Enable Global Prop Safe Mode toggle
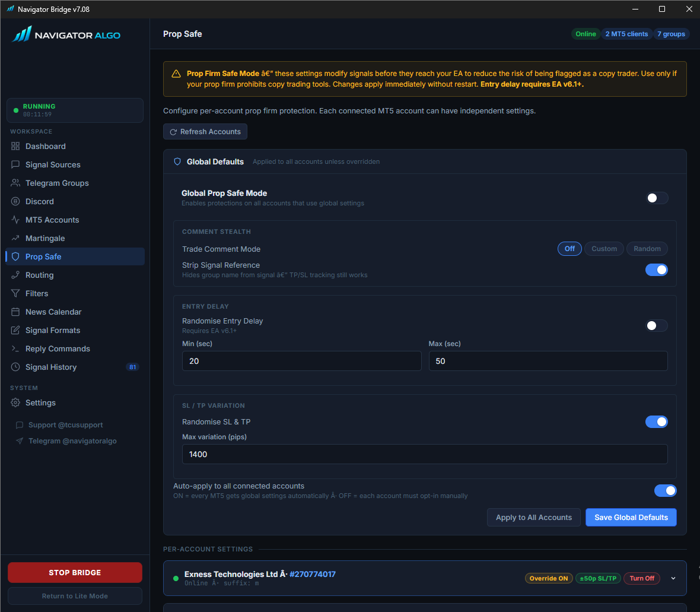The width and height of the screenshot is (700, 612). (657, 198)
